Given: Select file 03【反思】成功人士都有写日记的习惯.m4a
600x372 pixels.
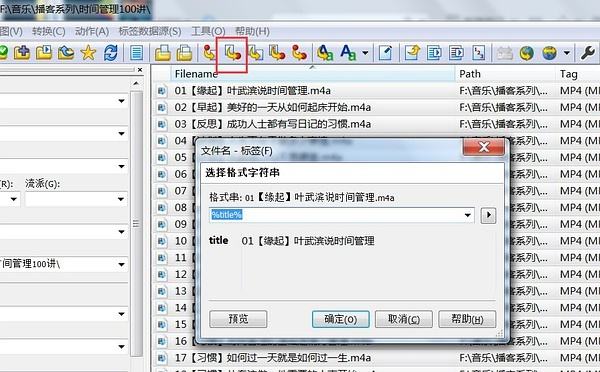Looking at the screenshot, I should [x=272, y=124].
